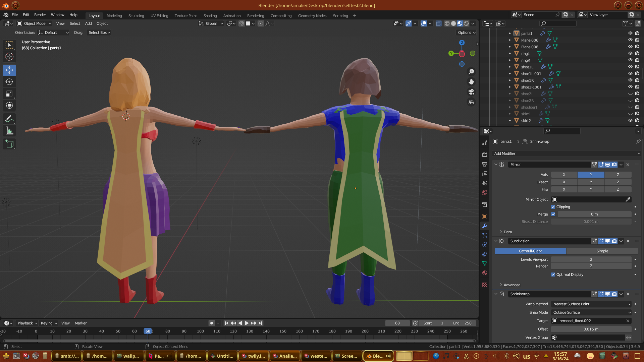Open the Add Modifier dropdown
The image size is (644, 362).
click(x=566, y=154)
